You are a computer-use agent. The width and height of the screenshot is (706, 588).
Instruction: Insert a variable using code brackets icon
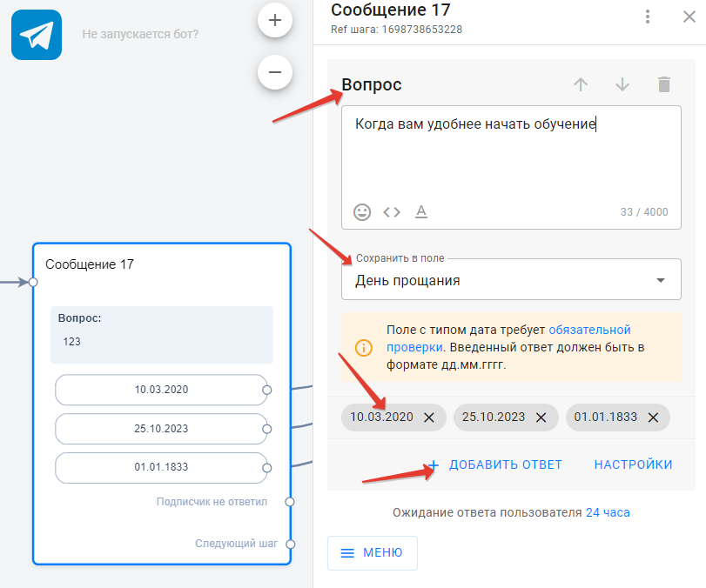tap(392, 211)
